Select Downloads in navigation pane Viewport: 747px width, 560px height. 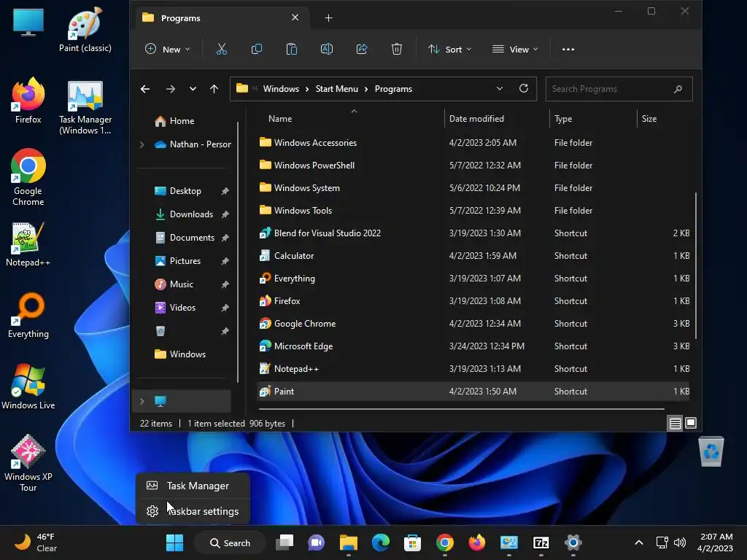pos(191,214)
